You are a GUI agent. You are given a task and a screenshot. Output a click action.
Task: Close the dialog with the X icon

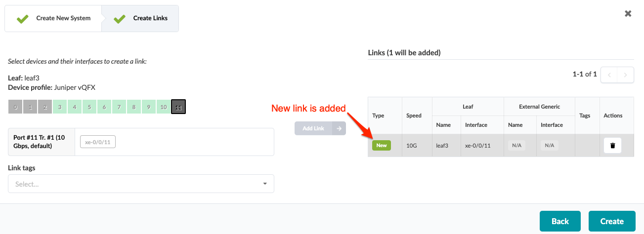coord(628,13)
